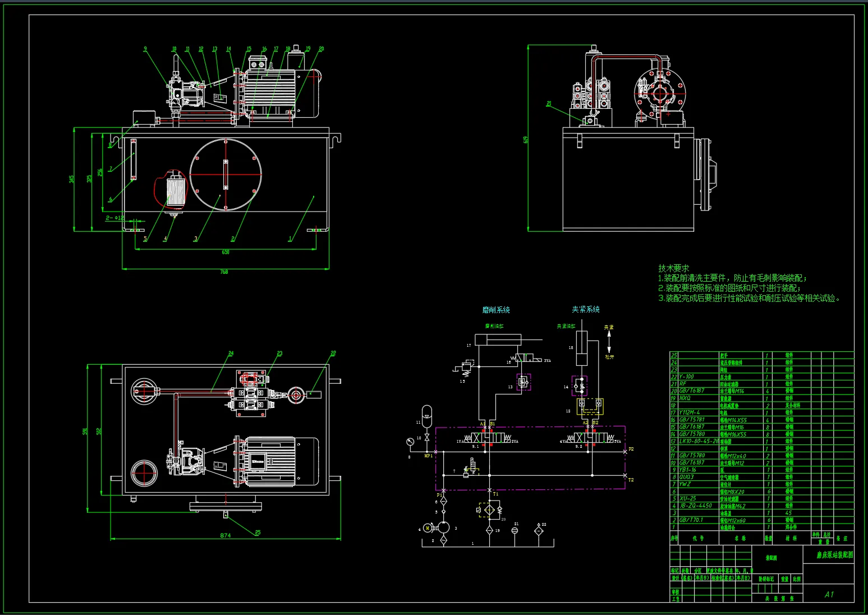The image size is (868, 615).
Task: Click the 2-Φ12 hole annotation
Action: (x=115, y=217)
